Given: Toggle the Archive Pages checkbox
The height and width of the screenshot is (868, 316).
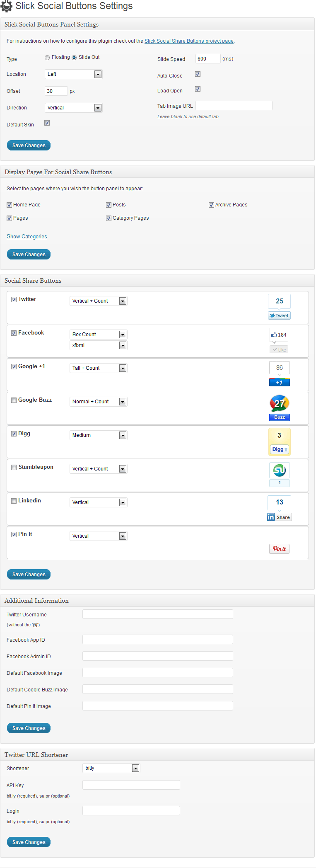Looking at the screenshot, I should pos(211,205).
